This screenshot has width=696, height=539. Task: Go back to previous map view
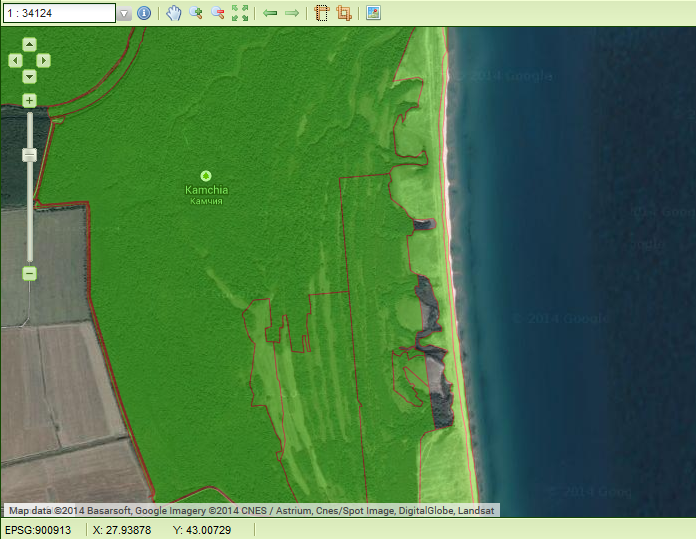point(270,13)
